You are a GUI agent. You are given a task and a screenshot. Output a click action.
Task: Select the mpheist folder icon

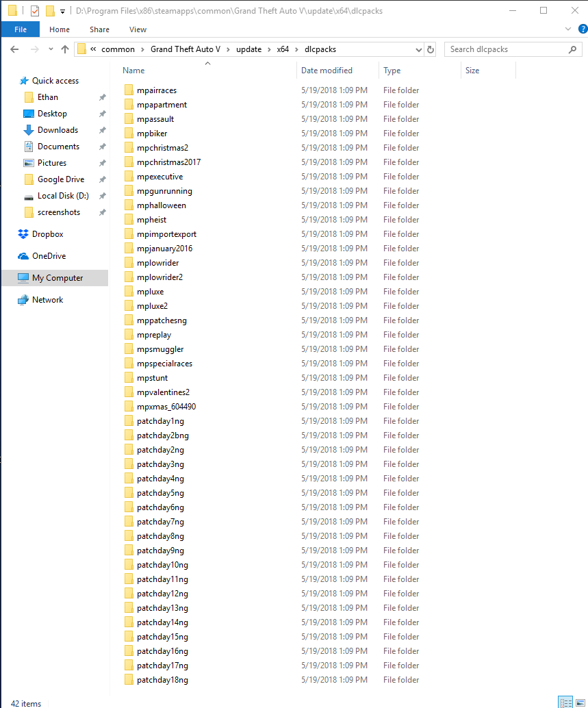[129, 219]
